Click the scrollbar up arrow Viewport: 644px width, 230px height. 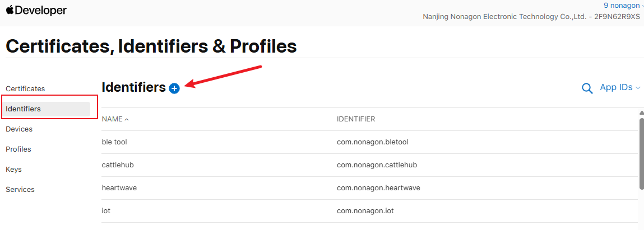tap(641, 112)
